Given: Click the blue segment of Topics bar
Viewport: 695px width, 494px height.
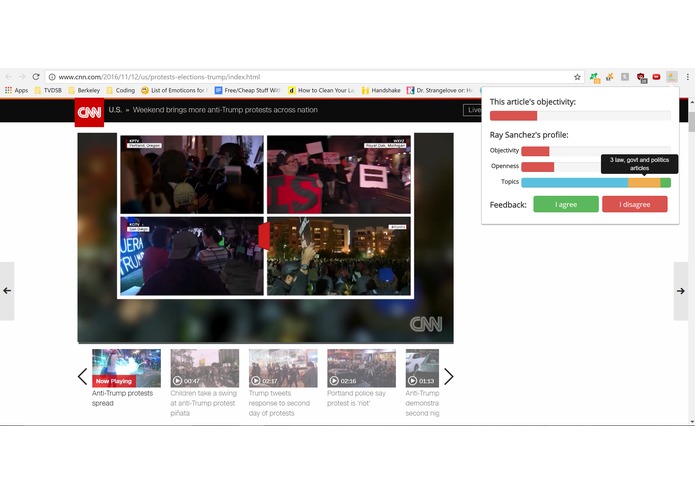Looking at the screenshot, I should 574,183.
